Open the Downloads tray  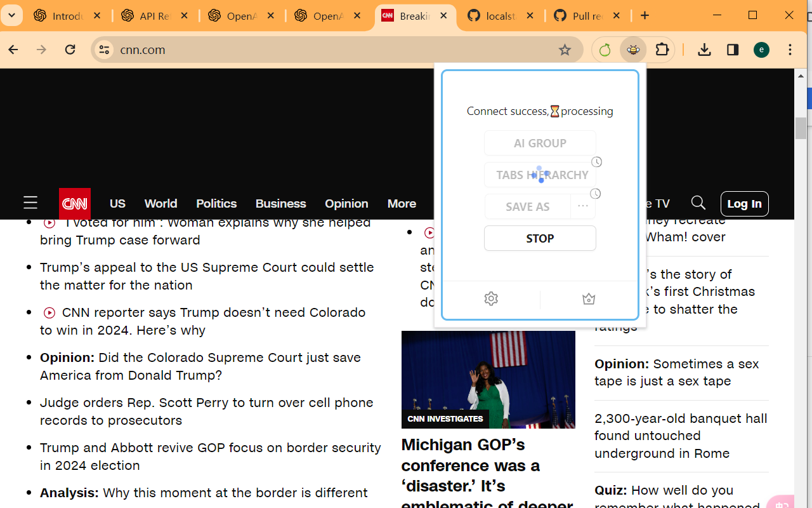click(x=704, y=50)
